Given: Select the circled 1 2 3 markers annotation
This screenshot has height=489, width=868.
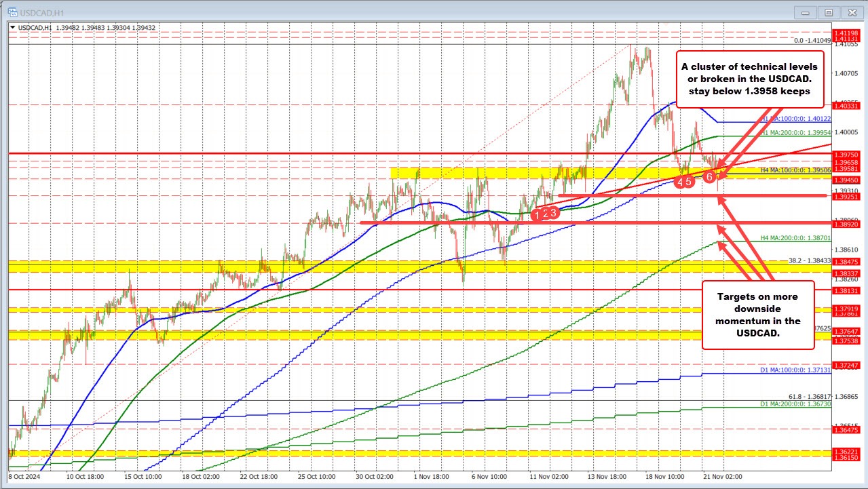Looking at the screenshot, I should coord(546,213).
